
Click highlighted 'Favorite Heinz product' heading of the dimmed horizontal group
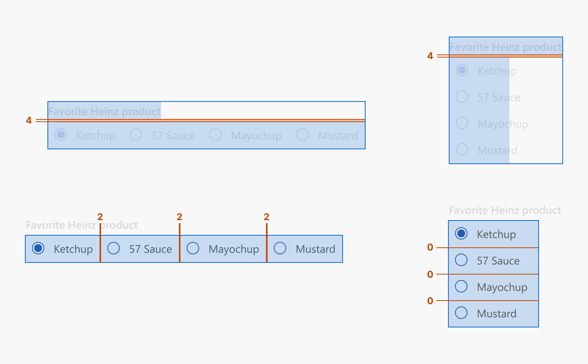[104, 112]
